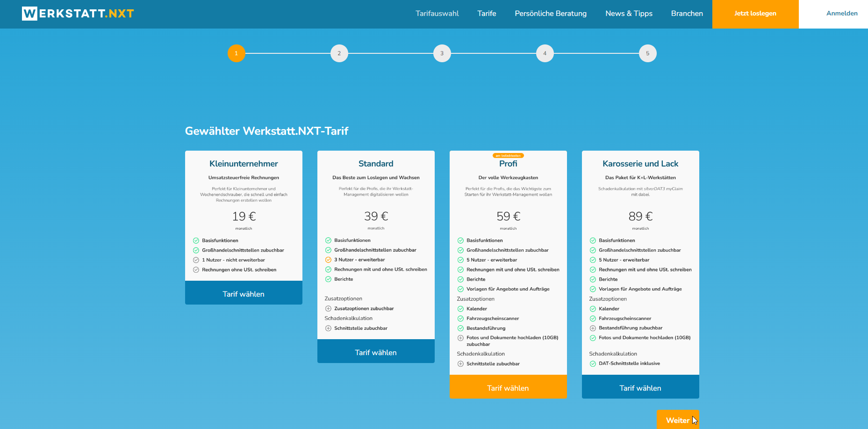Click the 19 € price
The width and height of the screenshot is (868, 429).
point(244,217)
